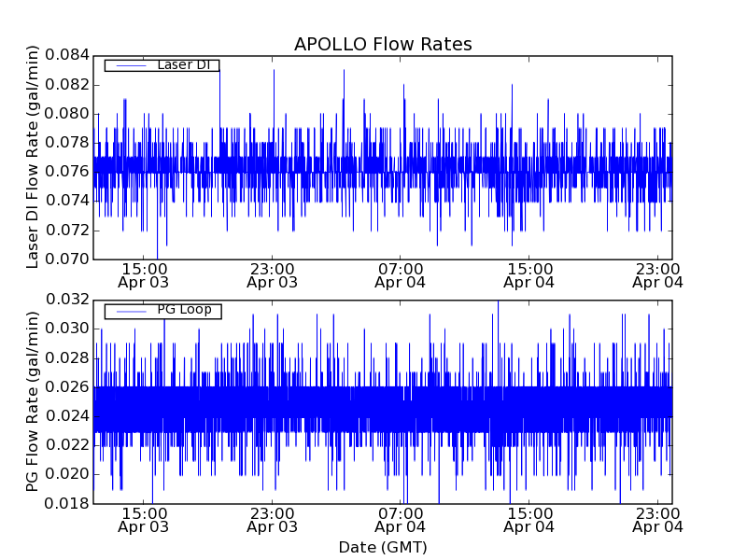Click the 0.082 y-axis tick label
The image size is (747, 560).
click(x=67, y=85)
